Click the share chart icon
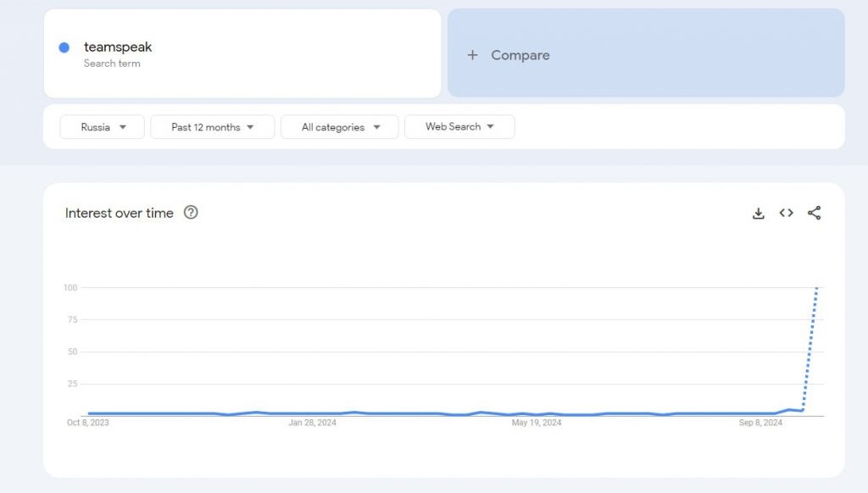This screenshot has width=868, height=493. 815,213
